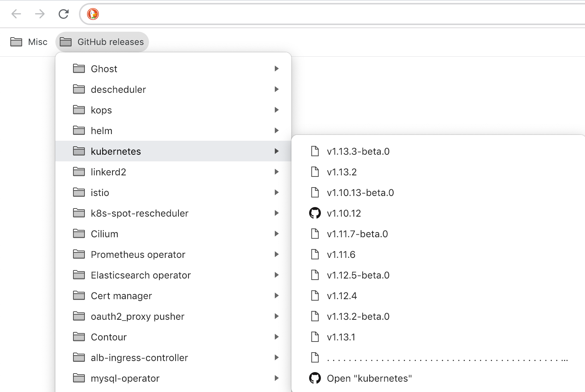Open the Misc bookmarks folder
Image resolution: width=585 pixels, height=392 pixels.
29,42
